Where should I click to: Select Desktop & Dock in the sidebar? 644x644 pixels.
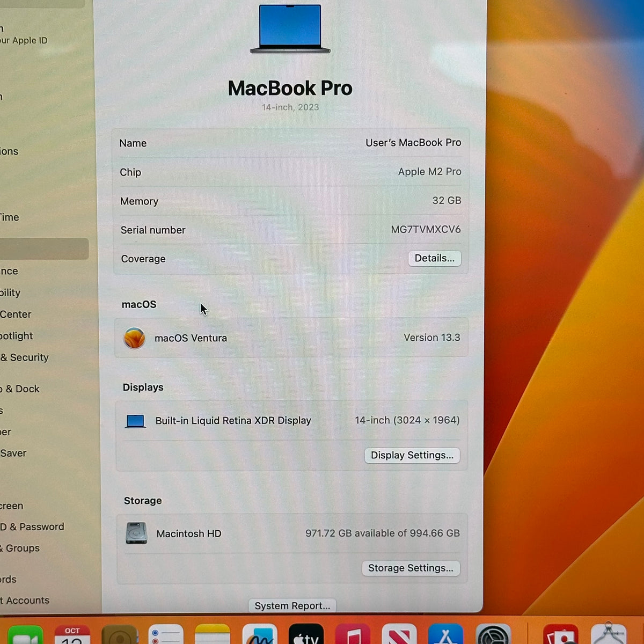(20, 389)
